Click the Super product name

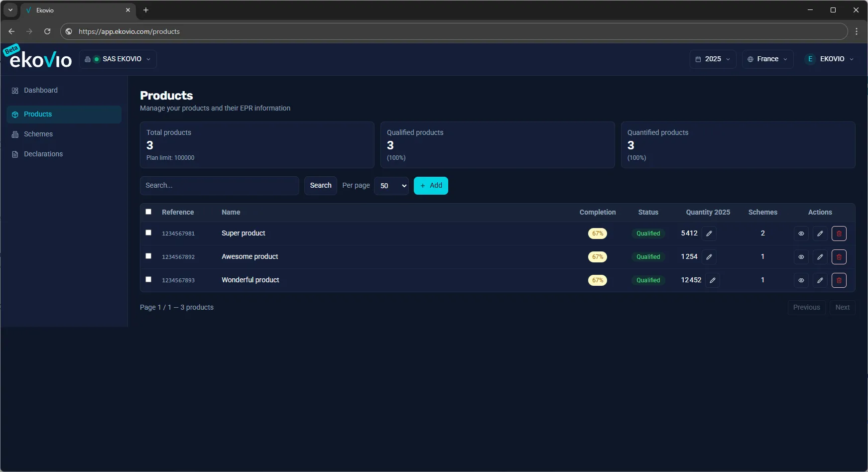point(244,233)
